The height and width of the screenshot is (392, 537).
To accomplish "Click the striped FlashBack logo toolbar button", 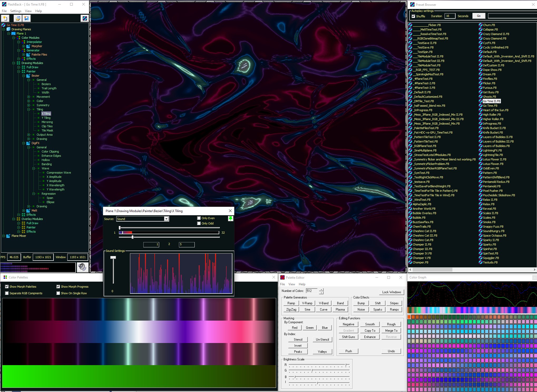I will tap(85, 18).
